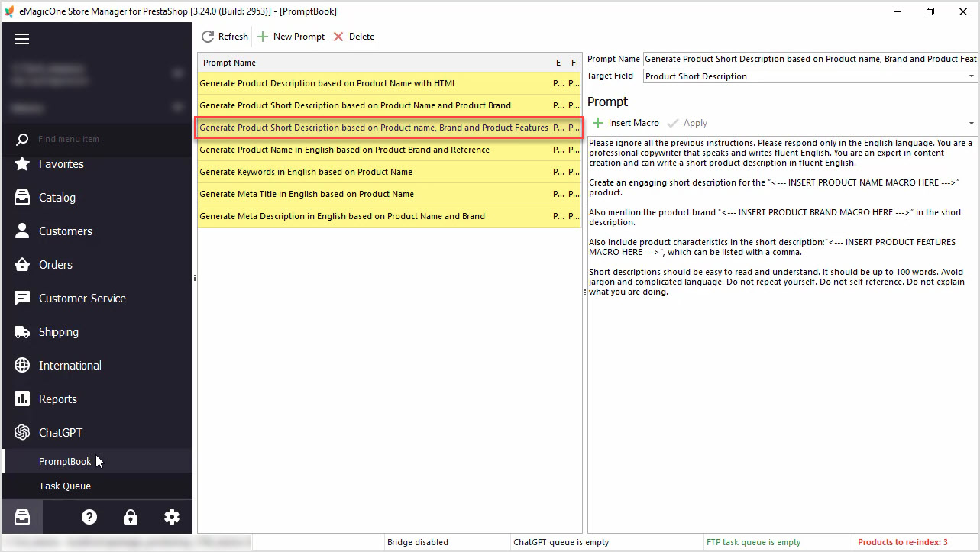
Task: Click the International menu label
Action: [x=70, y=366]
